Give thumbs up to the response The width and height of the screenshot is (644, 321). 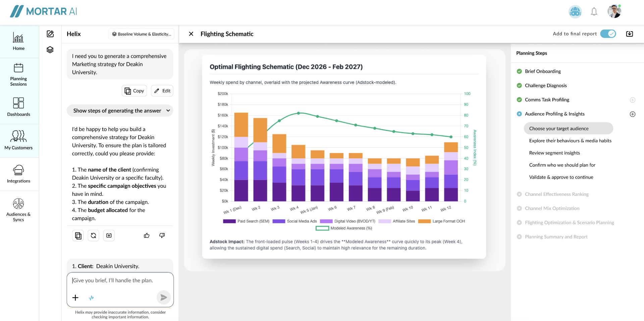[x=147, y=235]
